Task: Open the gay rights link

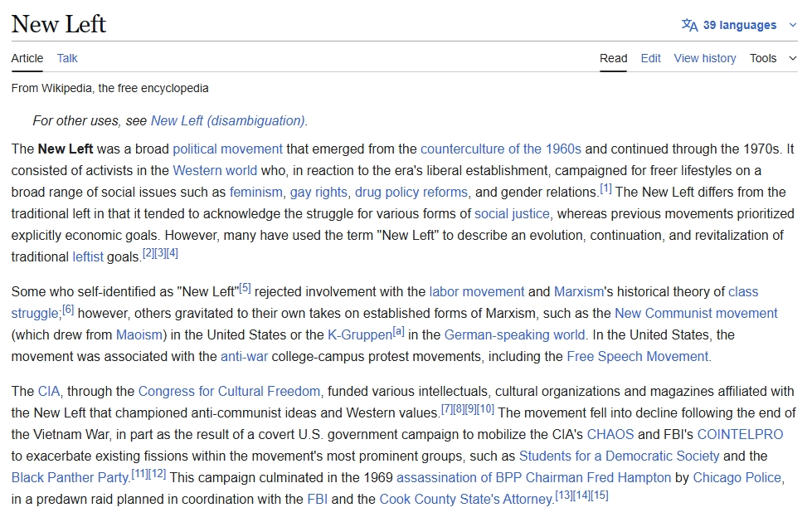Action: (x=318, y=193)
